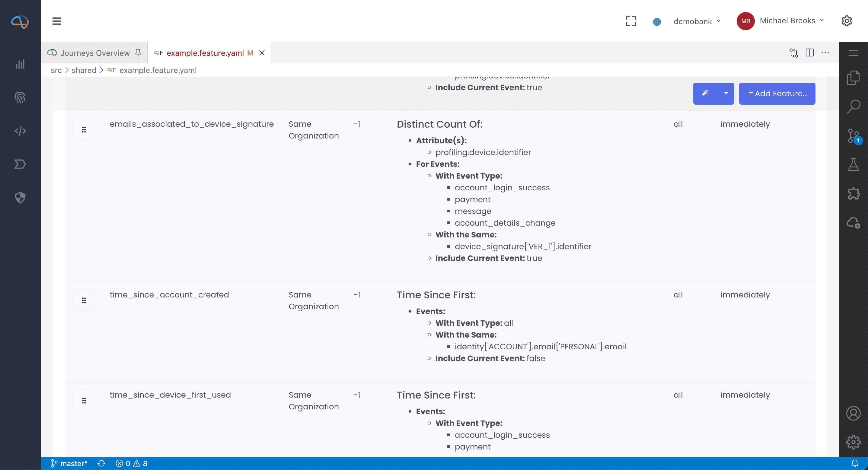Screen dimensions: 868x470
Task: Open source control panel with badge
Action: click(853, 136)
